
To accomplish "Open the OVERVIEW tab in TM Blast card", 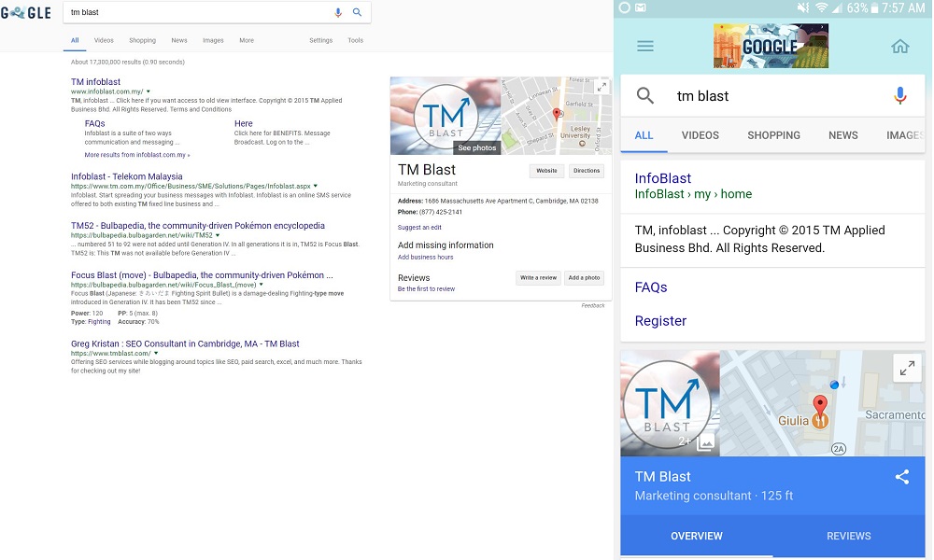I will (697, 536).
